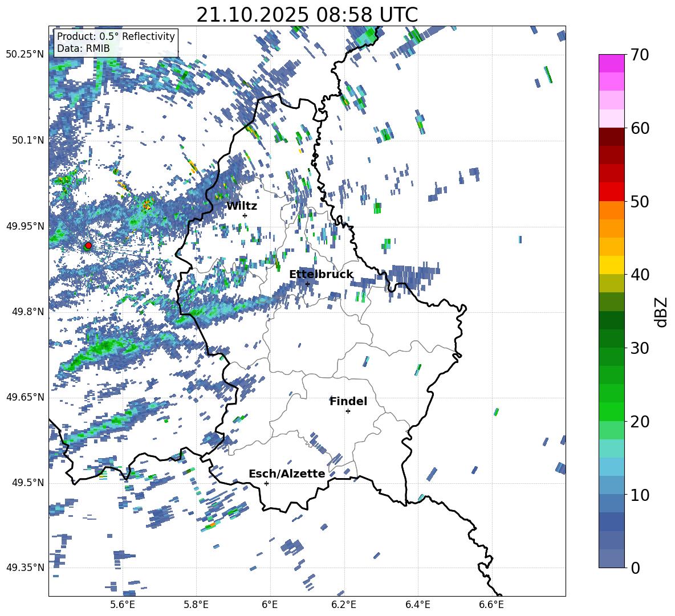Image resolution: width=675 pixels, height=616 pixels.
Task: Click the 49.95°N latitude label
Action: (25, 226)
